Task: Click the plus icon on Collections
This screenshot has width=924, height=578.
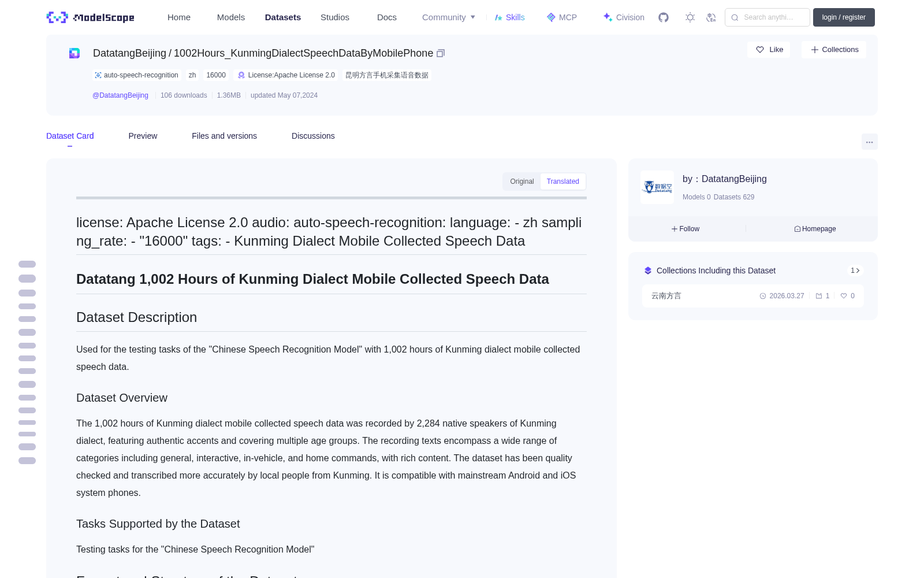Action: pyautogui.click(x=815, y=50)
